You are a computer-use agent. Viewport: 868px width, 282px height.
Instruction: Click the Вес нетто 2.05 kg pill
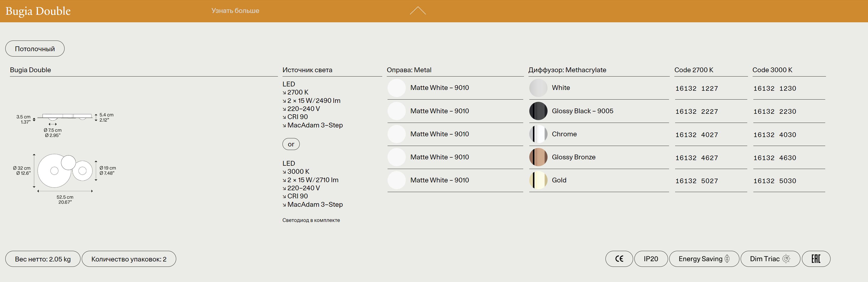pyautogui.click(x=43, y=259)
